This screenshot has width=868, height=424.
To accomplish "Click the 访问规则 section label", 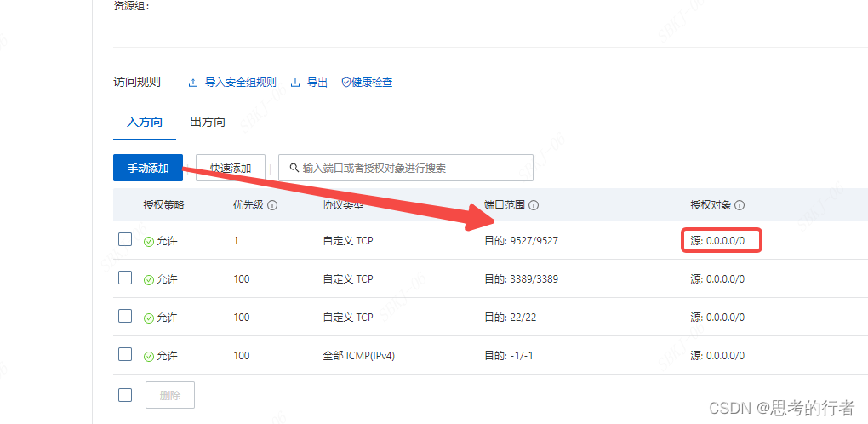I will click(137, 83).
